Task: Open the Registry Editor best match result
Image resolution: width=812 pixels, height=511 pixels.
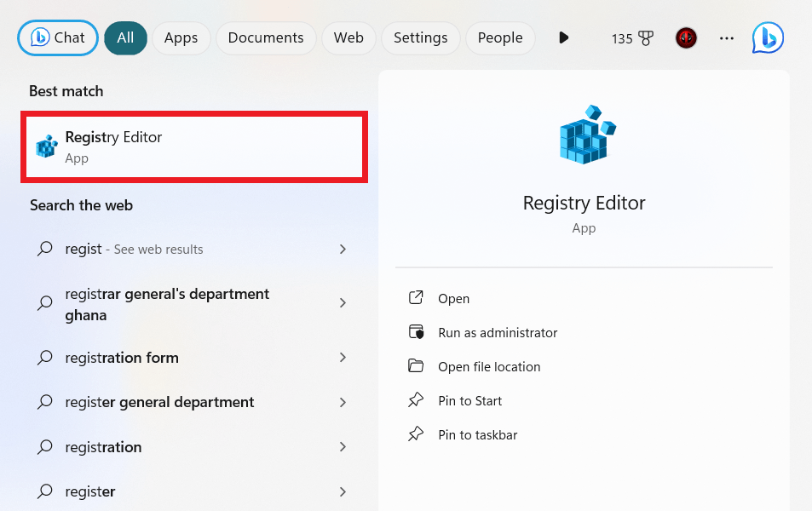Action: (x=194, y=146)
